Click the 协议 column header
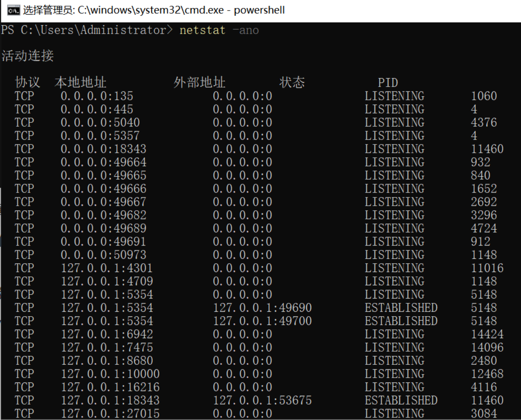Viewport: 521px width, 420px height. pyautogui.click(x=27, y=83)
